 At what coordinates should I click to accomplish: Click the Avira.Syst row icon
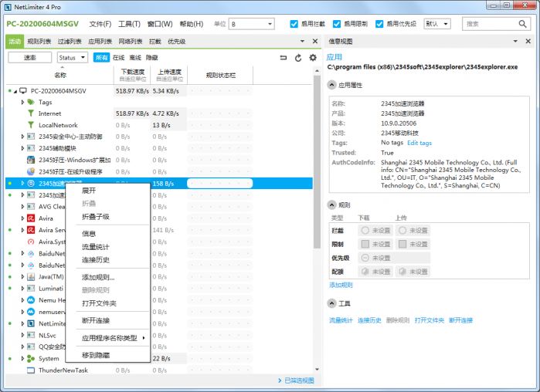coord(31,242)
